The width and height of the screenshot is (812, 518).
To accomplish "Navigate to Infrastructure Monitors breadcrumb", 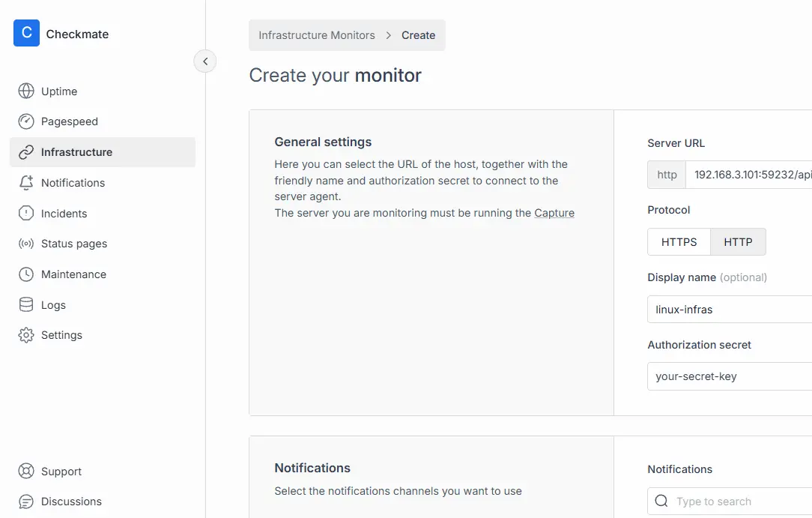I will [x=317, y=35].
